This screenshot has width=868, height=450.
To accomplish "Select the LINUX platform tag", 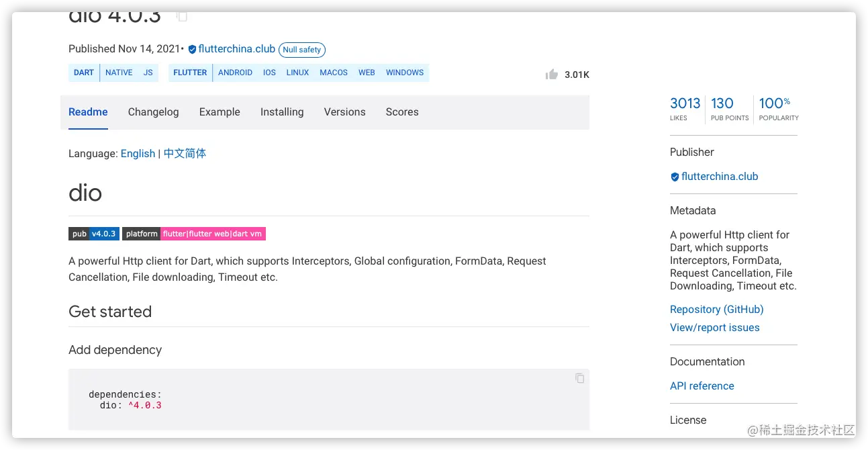I will (297, 73).
